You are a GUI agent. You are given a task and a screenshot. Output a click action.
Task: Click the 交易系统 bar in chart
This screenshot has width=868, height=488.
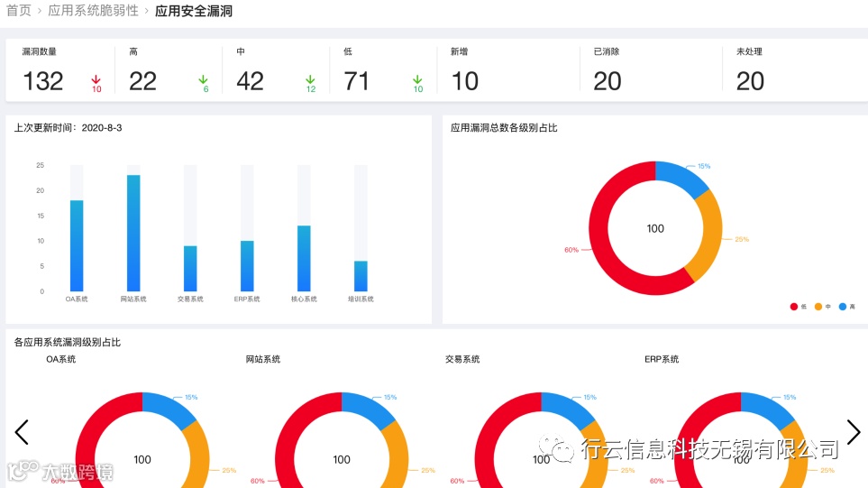coord(190,268)
